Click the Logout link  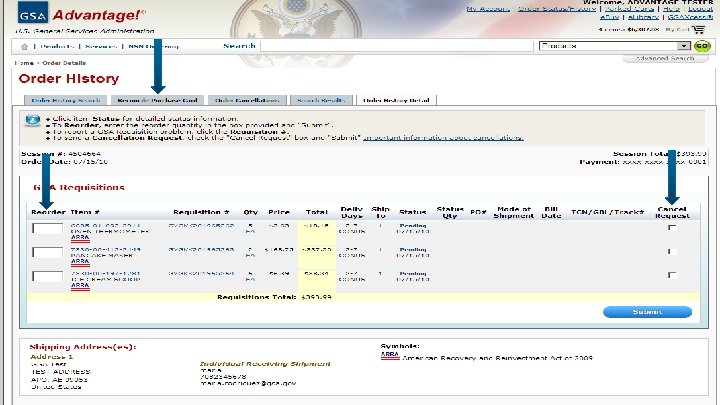[700, 9]
